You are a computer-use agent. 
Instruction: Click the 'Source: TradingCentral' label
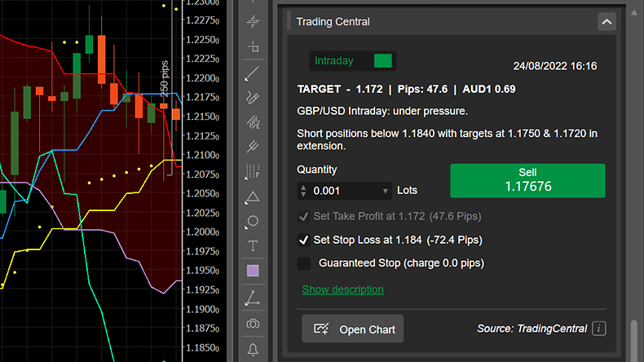(532, 329)
